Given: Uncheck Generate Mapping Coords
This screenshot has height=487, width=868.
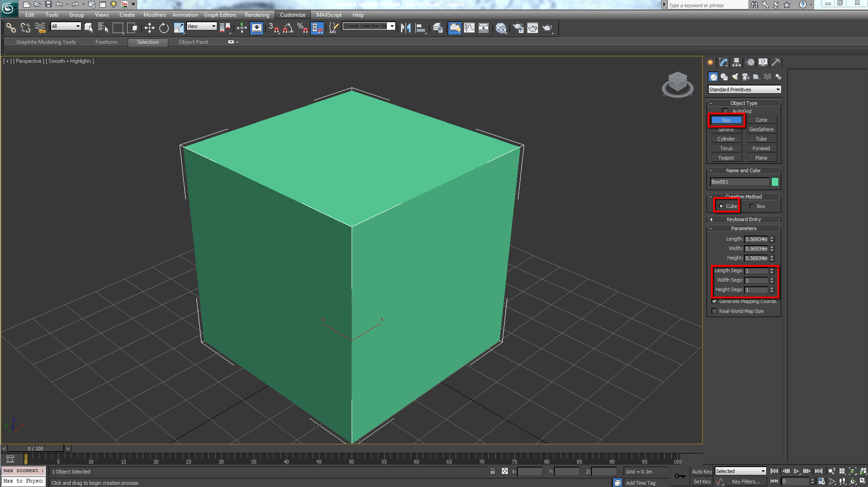Looking at the screenshot, I should point(714,301).
